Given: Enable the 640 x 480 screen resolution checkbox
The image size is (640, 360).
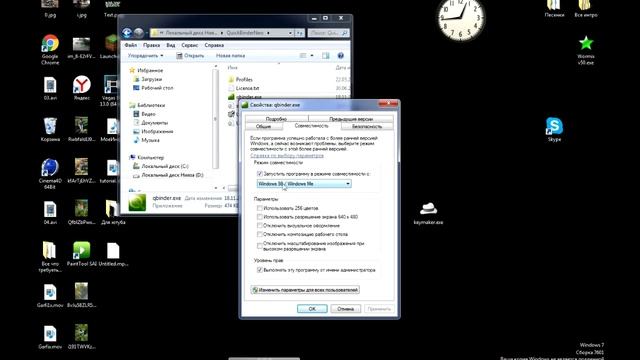Looking at the screenshot, I should 260,217.
